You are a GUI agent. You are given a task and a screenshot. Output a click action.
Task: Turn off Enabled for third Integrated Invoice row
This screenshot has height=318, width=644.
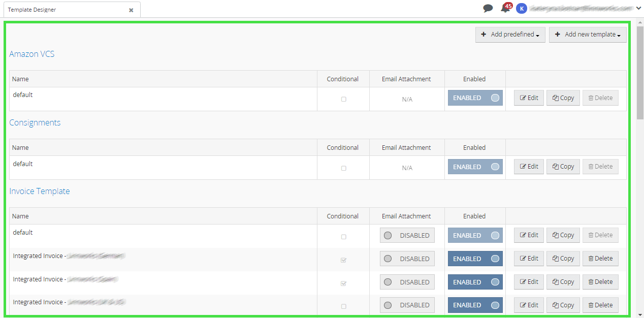tap(475, 305)
